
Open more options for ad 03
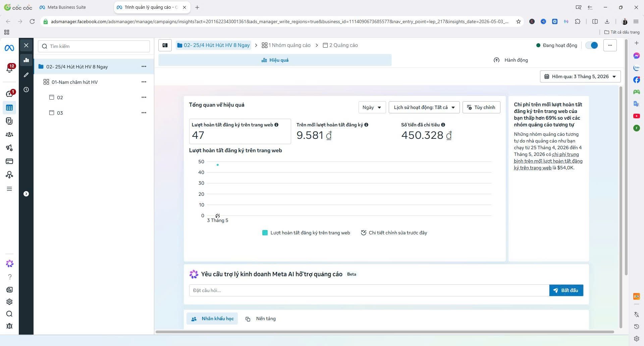144,113
